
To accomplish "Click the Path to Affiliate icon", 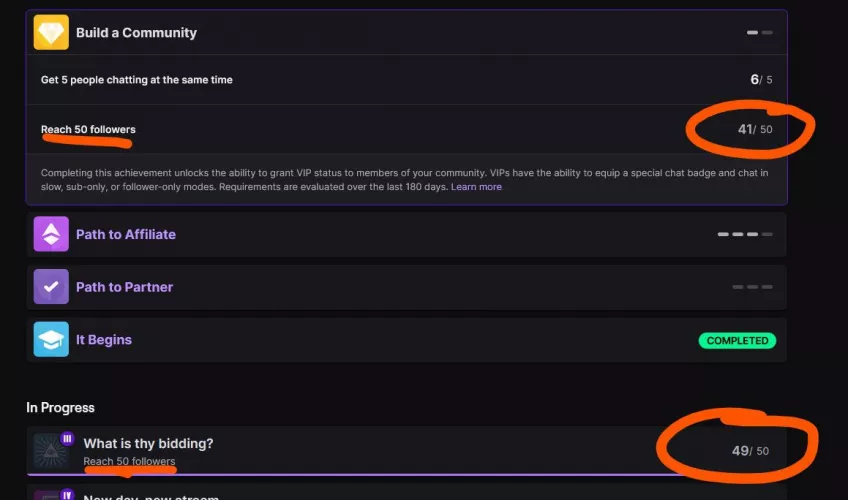I will tap(51, 234).
